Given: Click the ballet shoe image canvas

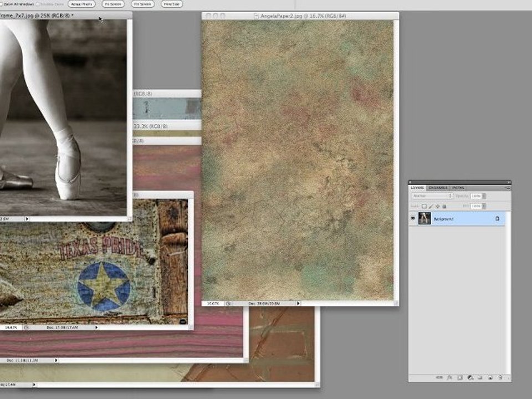Looking at the screenshot, I should click(x=63, y=117).
